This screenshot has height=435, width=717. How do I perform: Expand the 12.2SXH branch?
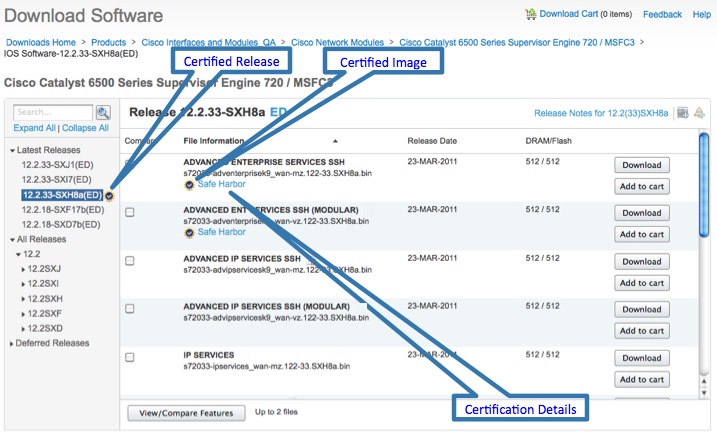click(23, 299)
